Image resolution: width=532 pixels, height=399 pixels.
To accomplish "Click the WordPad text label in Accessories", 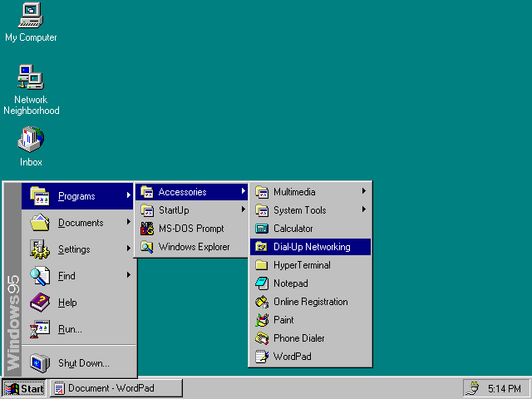I will pyautogui.click(x=292, y=357).
